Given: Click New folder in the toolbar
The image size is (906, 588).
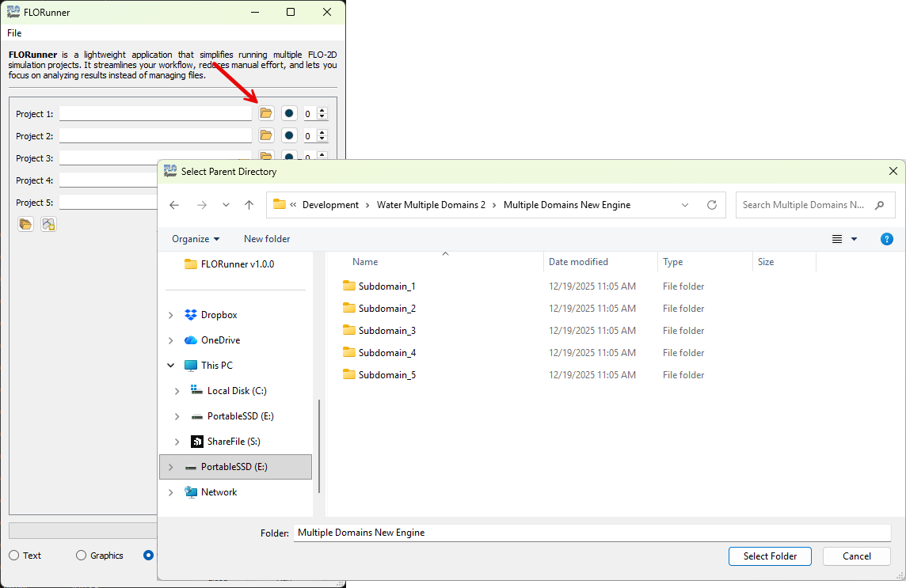Looking at the screenshot, I should coord(267,239).
